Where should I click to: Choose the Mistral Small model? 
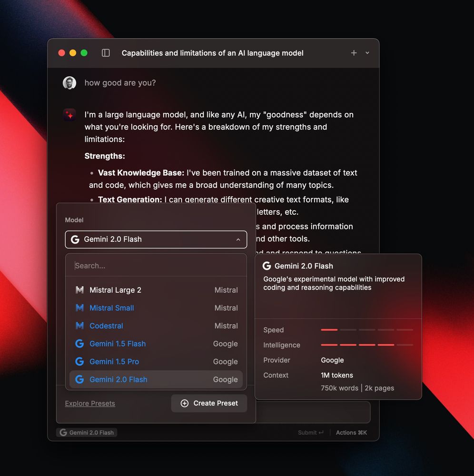click(156, 308)
